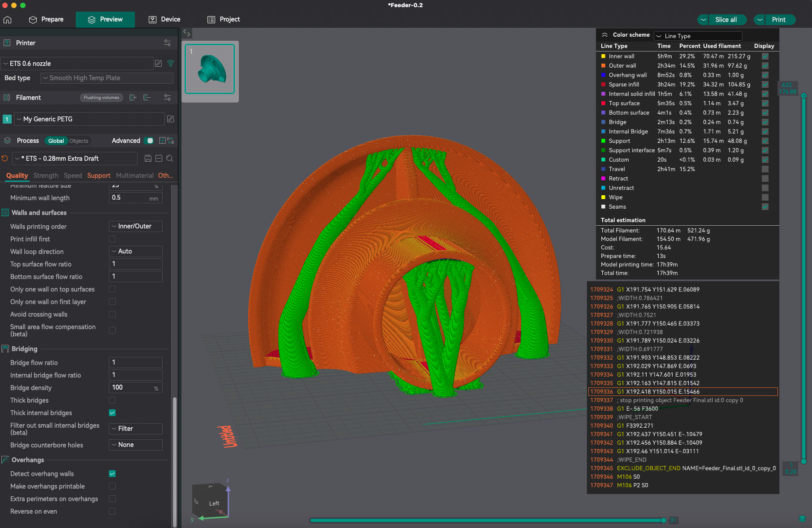
Task: Open My Generic PETG filament dropdown
Action: click(x=90, y=119)
